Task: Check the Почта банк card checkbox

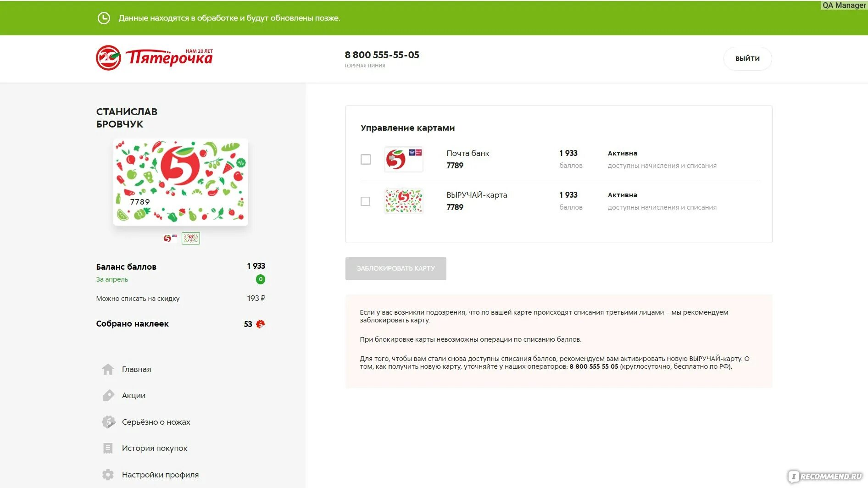Action: [x=366, y=159]
